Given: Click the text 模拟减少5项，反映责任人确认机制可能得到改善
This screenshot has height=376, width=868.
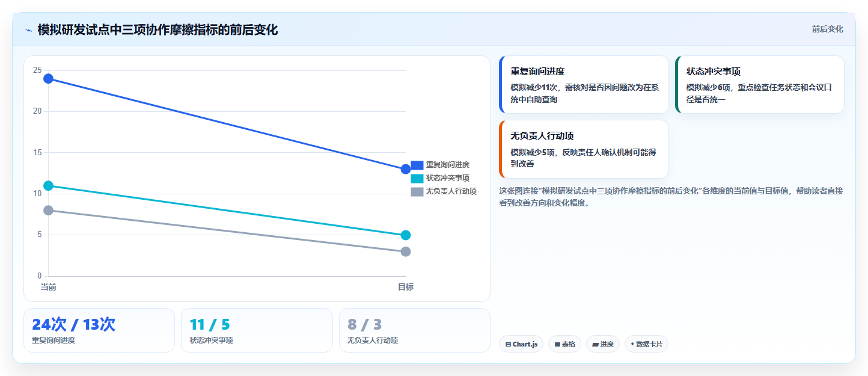Looking at the screenshot, I should (x=583, y=158).
